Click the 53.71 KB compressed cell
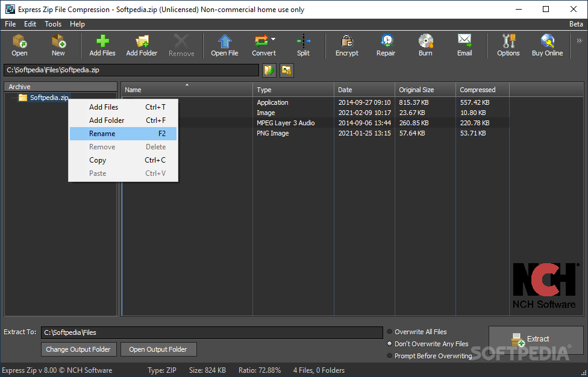588x377 pixels. pos(473,133)
